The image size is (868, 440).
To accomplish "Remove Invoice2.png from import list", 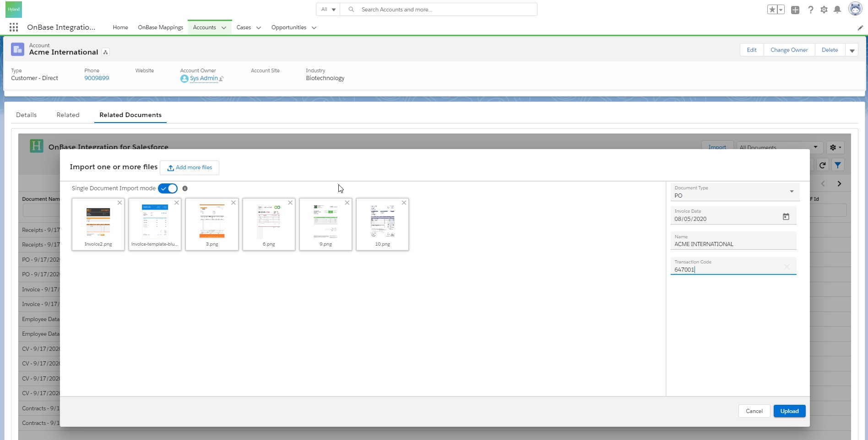I will 120,203.
